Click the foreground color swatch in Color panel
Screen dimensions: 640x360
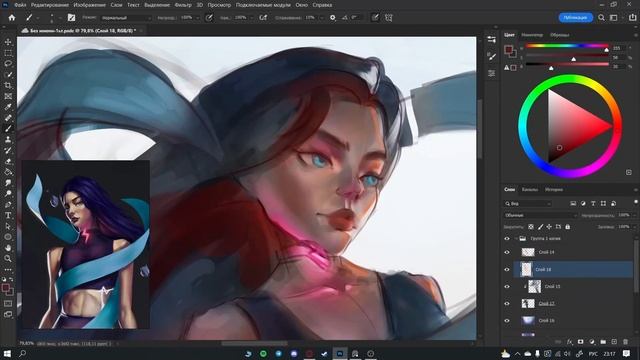click(x=508, y=50)
